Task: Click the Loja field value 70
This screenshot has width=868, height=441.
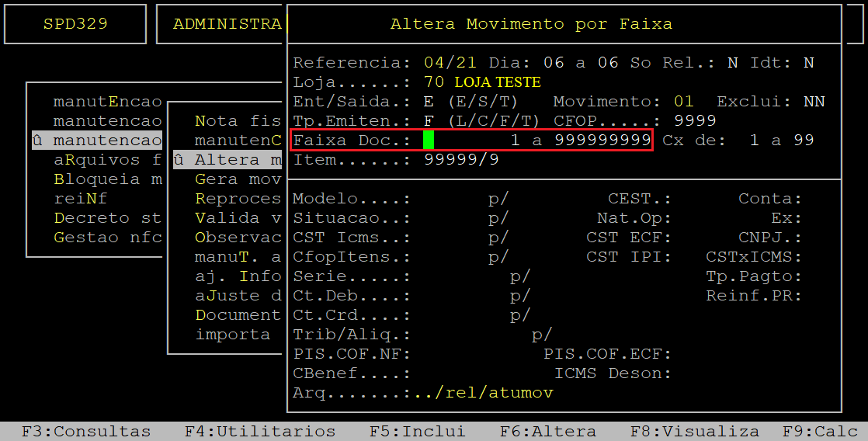Action: tap(434, 82)
